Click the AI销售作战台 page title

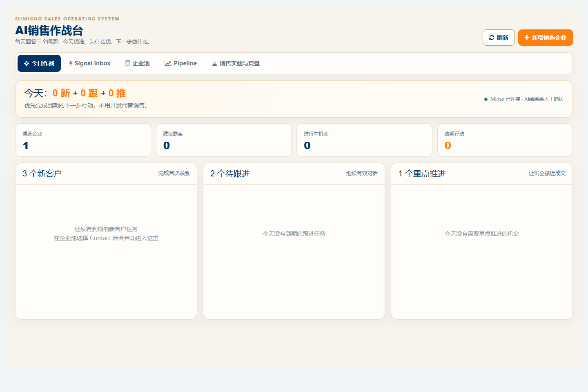[49, 31]
